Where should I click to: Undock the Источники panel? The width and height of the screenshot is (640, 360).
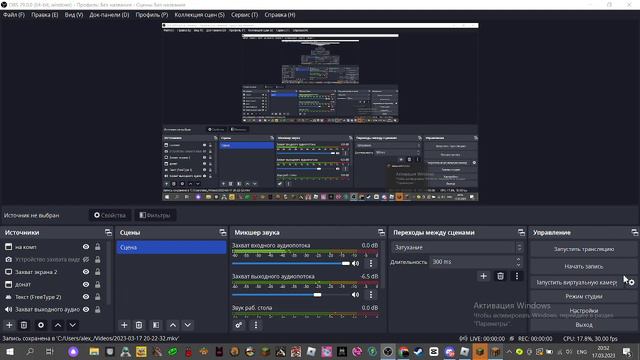click(108, 233)
